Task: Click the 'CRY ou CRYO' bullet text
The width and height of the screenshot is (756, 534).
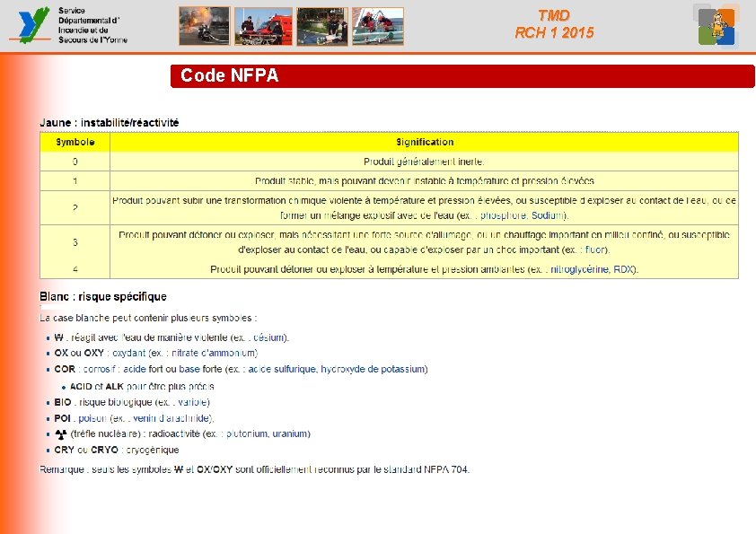Action: pyautogui.click(x=117, y=450)
